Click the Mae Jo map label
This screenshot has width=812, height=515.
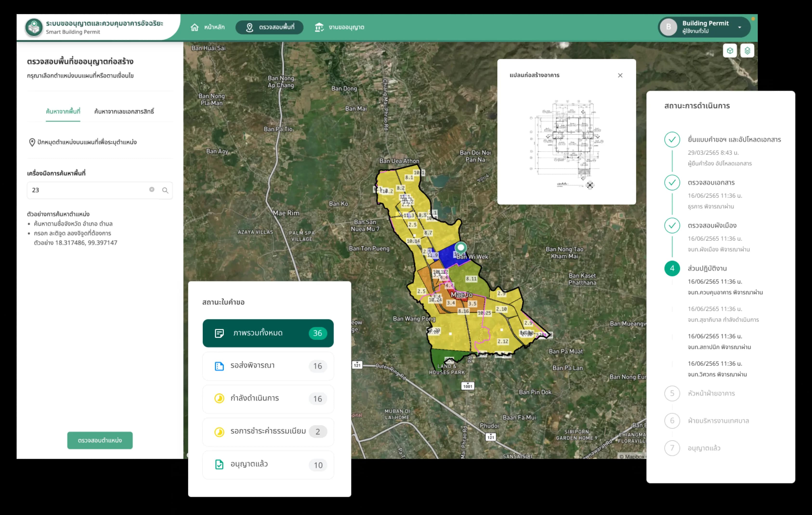point(462,295)
